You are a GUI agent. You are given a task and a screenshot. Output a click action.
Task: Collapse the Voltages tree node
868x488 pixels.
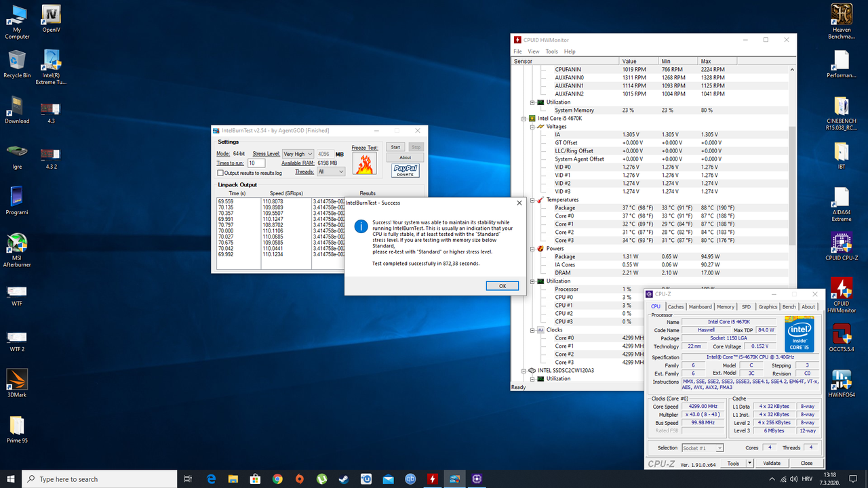click(x=532, y=127)
